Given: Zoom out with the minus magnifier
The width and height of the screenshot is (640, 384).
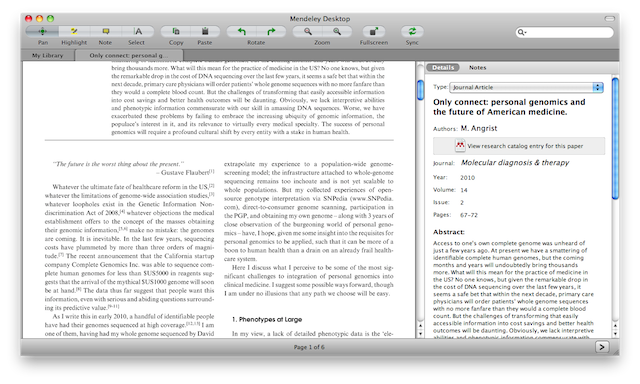Looking at the screenshot, I should [x=308, y=31].
